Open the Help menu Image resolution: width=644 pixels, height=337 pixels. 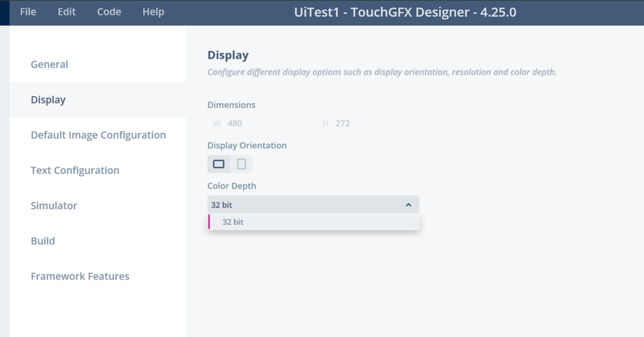[153, 12]
